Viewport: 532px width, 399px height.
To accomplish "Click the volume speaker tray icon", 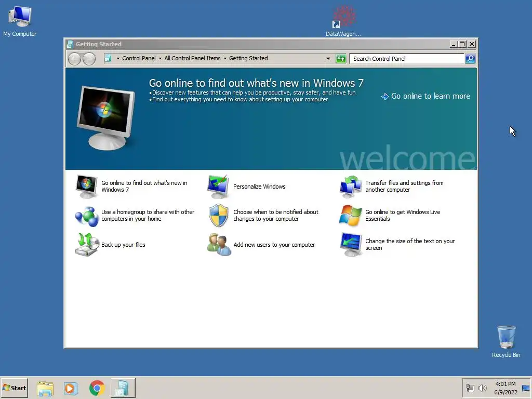I will [482, 388].
